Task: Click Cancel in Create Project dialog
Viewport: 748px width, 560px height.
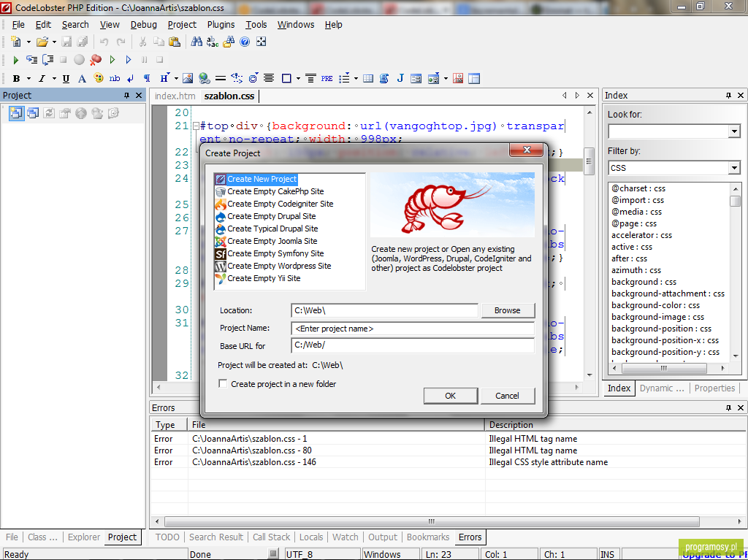Action: coord(507,396)
